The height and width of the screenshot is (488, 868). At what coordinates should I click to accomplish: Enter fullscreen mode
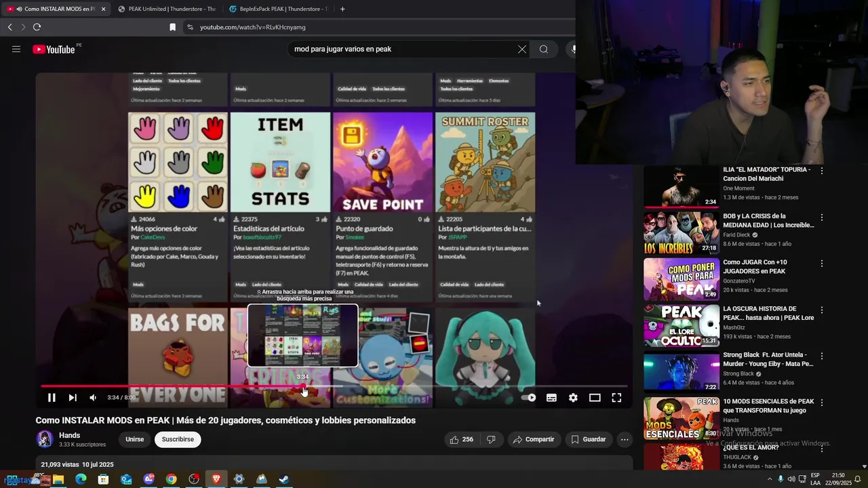tap(616, 398)
